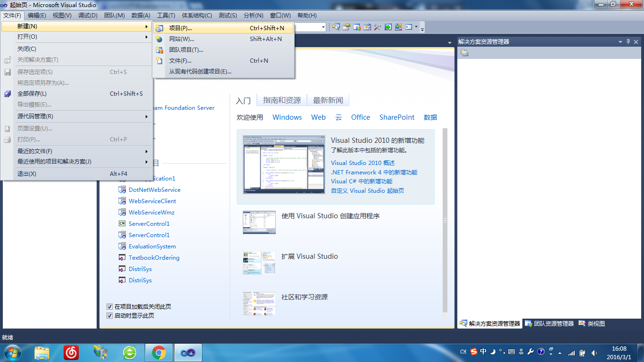Screen dimensions: 644x362
Task: Open the red NetEase Music taskbar icon
Action: (71, 352)
